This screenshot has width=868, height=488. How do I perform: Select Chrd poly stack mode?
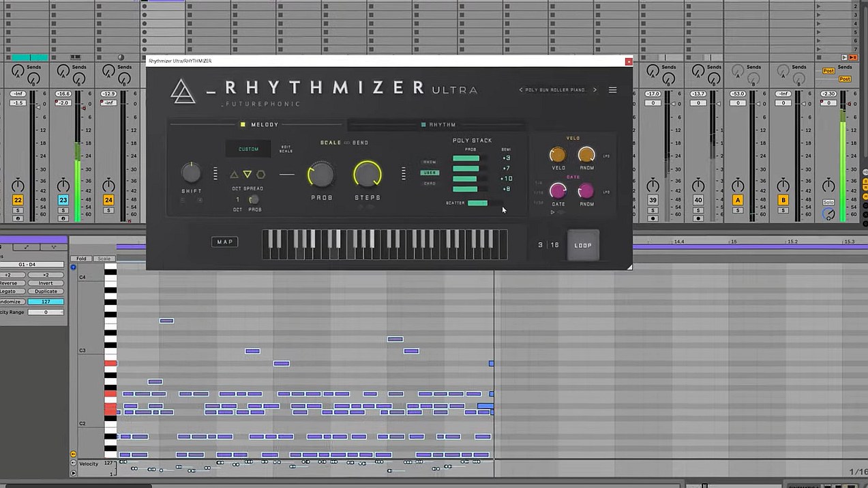pyautogui.click(x=430, y=183)
